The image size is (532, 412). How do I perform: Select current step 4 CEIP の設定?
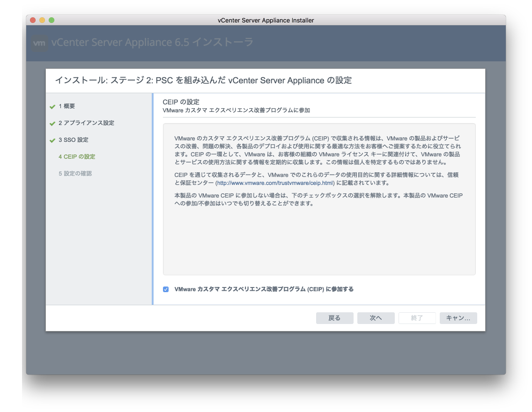tap(77, 157)
